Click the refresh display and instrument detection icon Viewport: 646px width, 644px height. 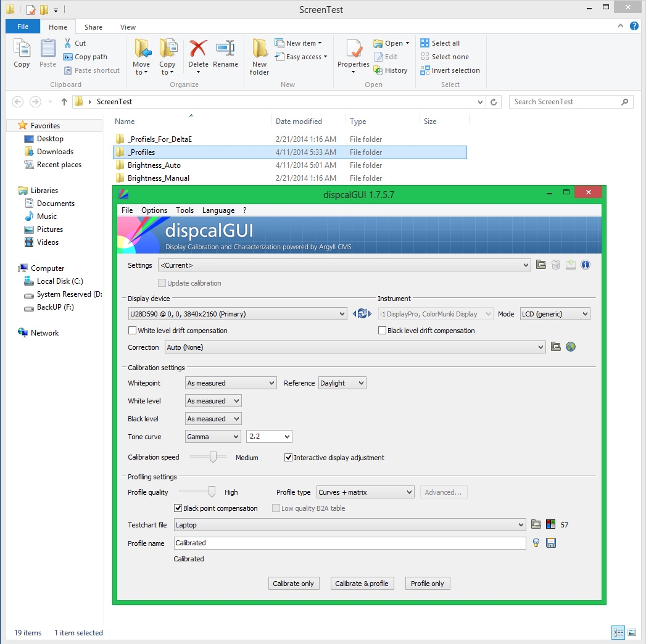362,314
